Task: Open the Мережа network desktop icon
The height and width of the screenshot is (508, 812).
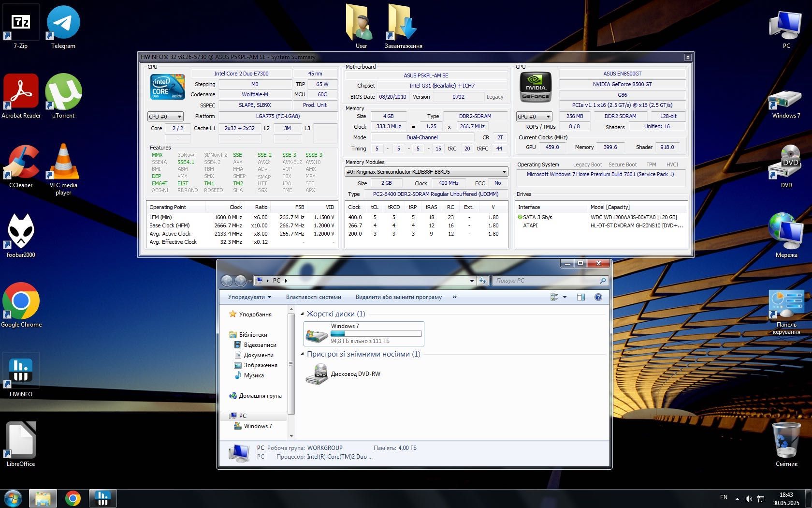Action: (x=786, y=236)
